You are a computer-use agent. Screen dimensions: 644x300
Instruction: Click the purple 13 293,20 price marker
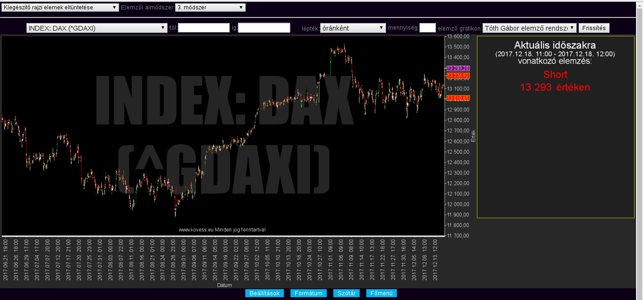coord(458,68)
